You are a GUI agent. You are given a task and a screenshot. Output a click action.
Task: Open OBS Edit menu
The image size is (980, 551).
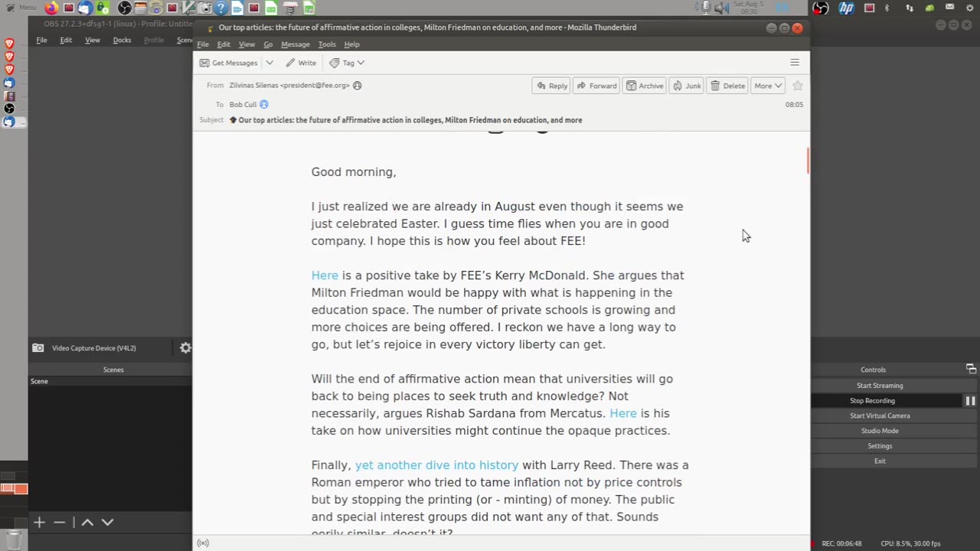pyautogui.click(x=66, y=40)
